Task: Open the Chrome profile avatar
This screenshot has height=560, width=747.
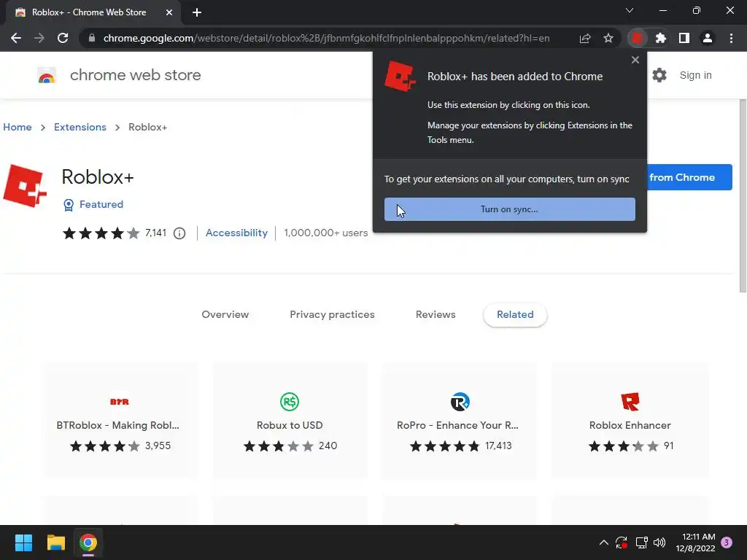Action: tap(708, 38)
